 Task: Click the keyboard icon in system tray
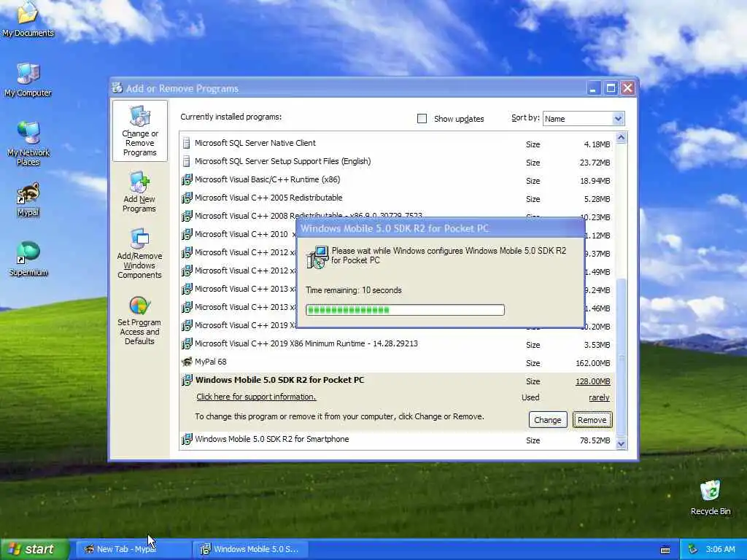click(x=665, y=550)
